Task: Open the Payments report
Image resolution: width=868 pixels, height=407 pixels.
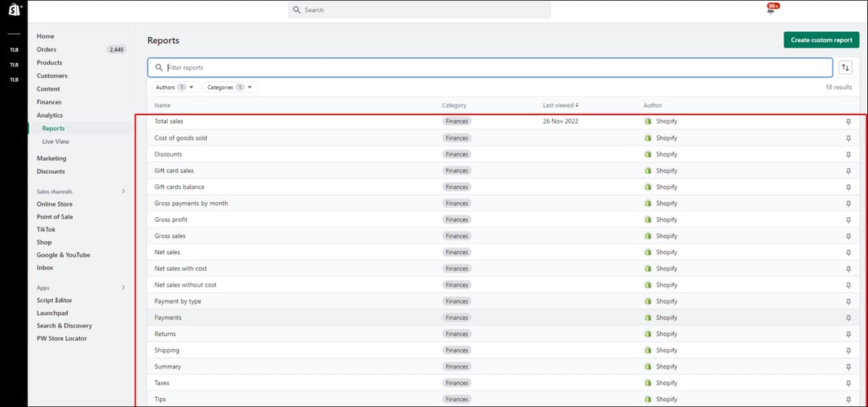Action: [168, 318]
